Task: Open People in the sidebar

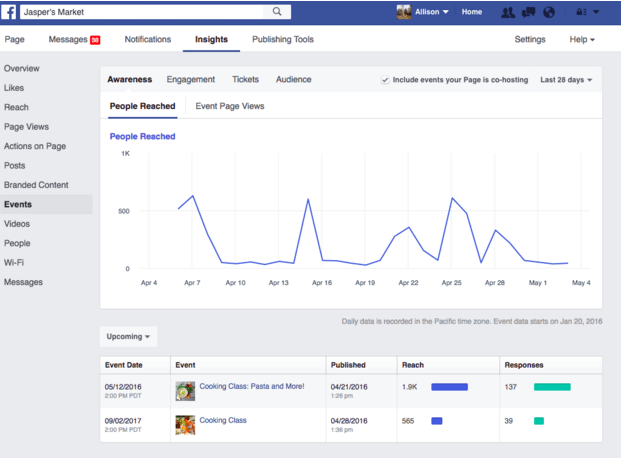Action: click(x=17, y=243)
